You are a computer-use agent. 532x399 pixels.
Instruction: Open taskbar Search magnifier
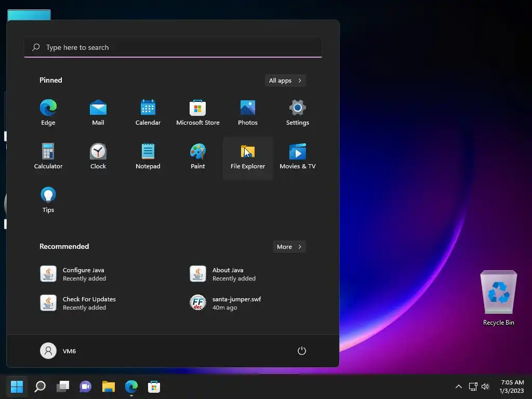tap(40, 387)
